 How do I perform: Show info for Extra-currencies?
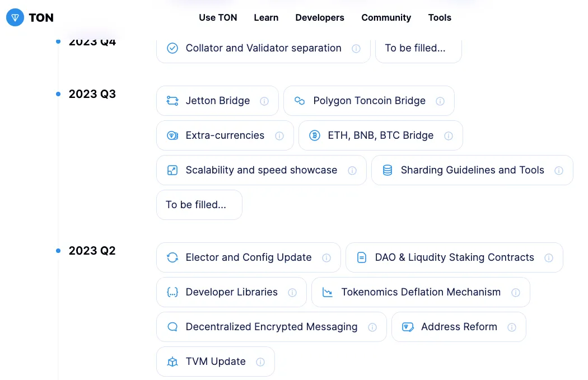coord(279,135)
